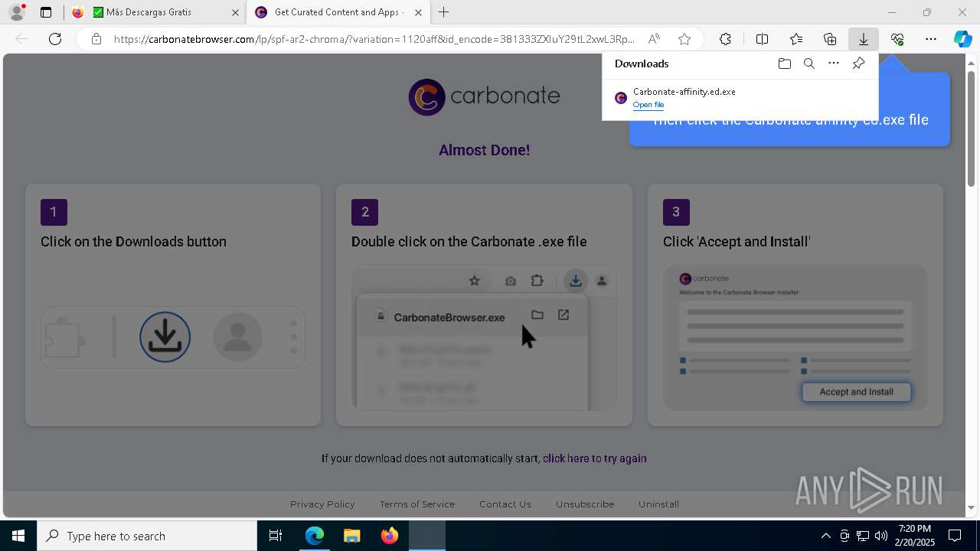Search downloads in the flyout
The width and height of the screenshot is (980, 551).
[808, 64]
